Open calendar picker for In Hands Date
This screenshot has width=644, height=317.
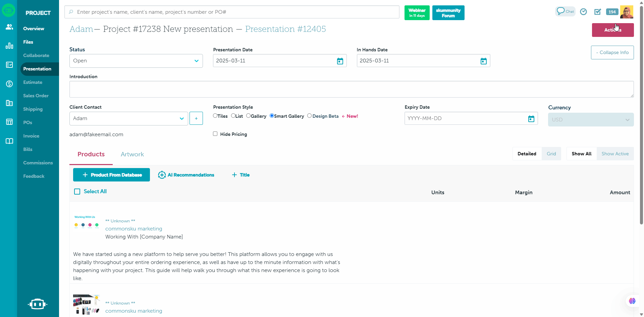tap(483, 61)
